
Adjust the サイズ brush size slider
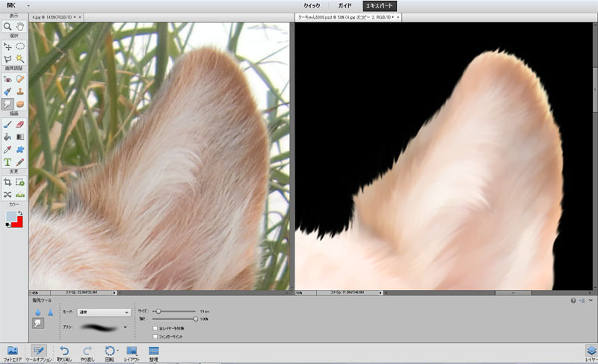point(174,312)
